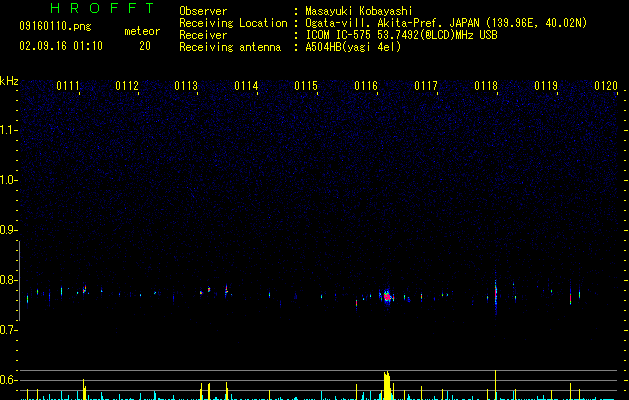Click the 0114 time marker
This screenshot has height=400, width=629.
(x=246, y=86)
